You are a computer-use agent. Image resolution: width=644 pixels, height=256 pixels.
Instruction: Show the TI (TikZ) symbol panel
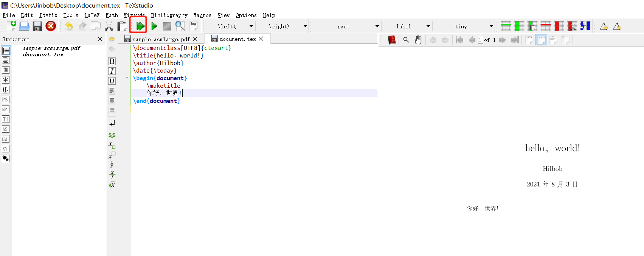(5, 119)
